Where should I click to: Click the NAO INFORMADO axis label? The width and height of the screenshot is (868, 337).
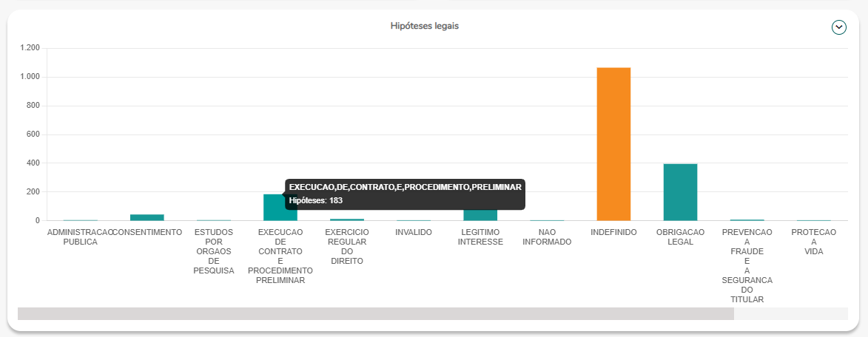pos(546,236)
